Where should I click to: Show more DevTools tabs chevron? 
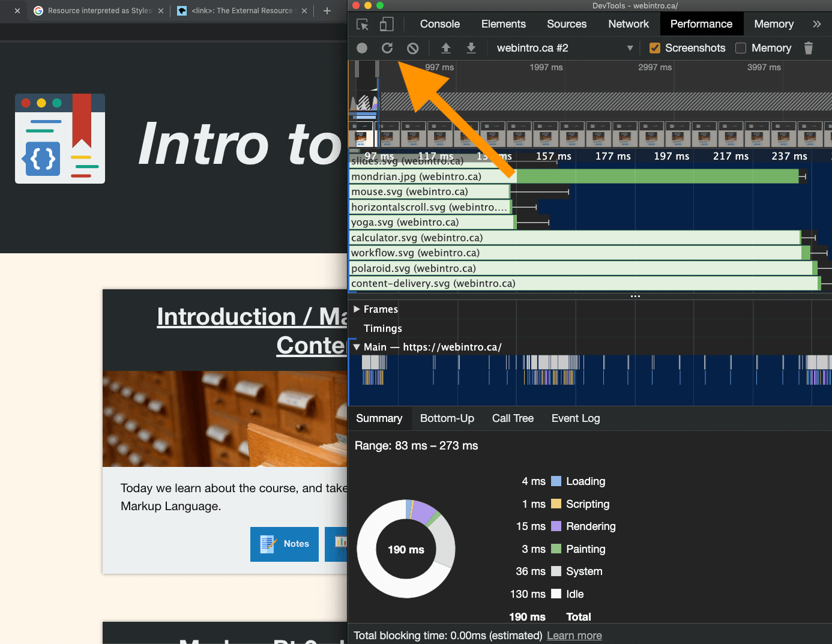pyautogui.click(x=816, y=24)
